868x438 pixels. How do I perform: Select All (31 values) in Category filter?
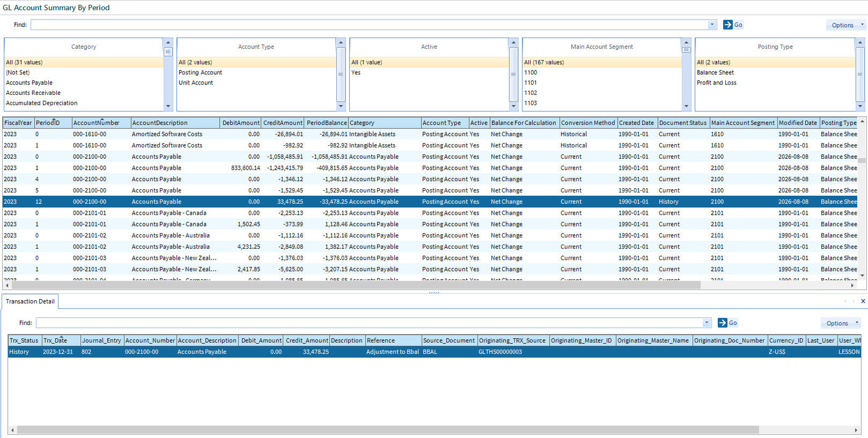tap(84, 62)
